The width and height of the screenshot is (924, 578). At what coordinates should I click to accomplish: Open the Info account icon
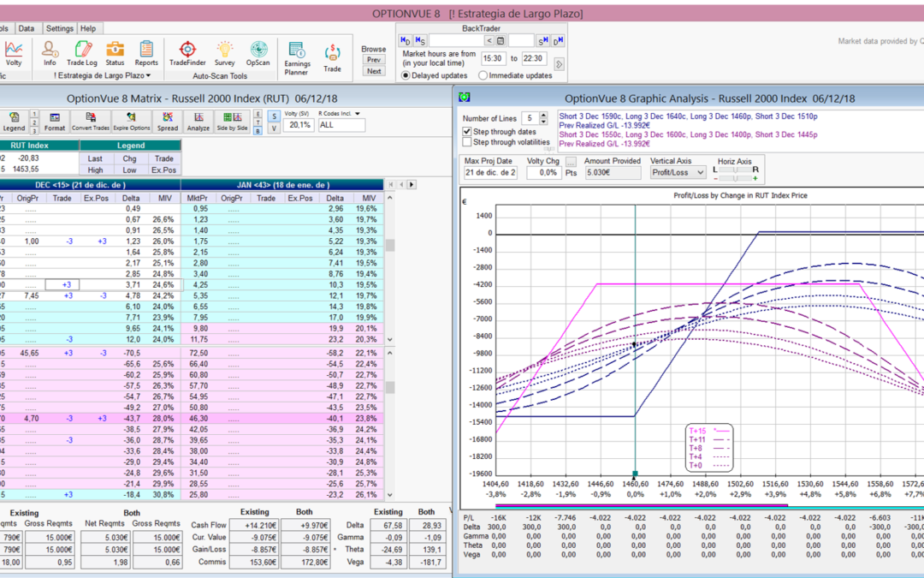50,53
